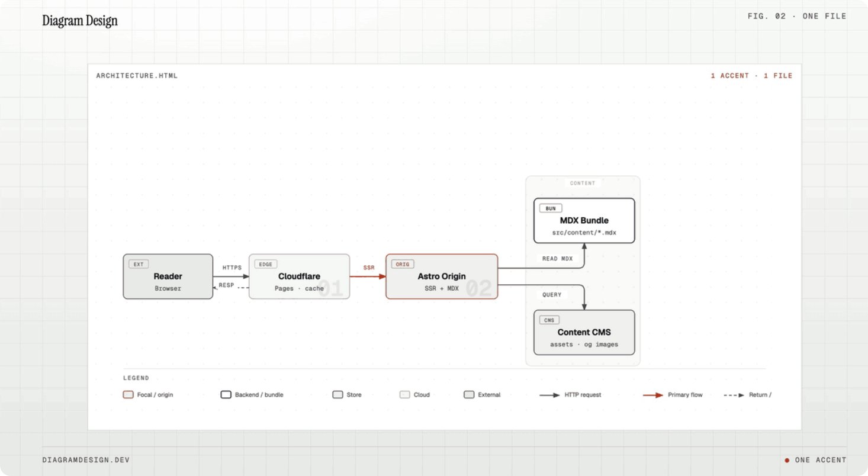Click the Backend / bundle legend swatch
Screen dimensions: 868x476
(x=226, y=395)
